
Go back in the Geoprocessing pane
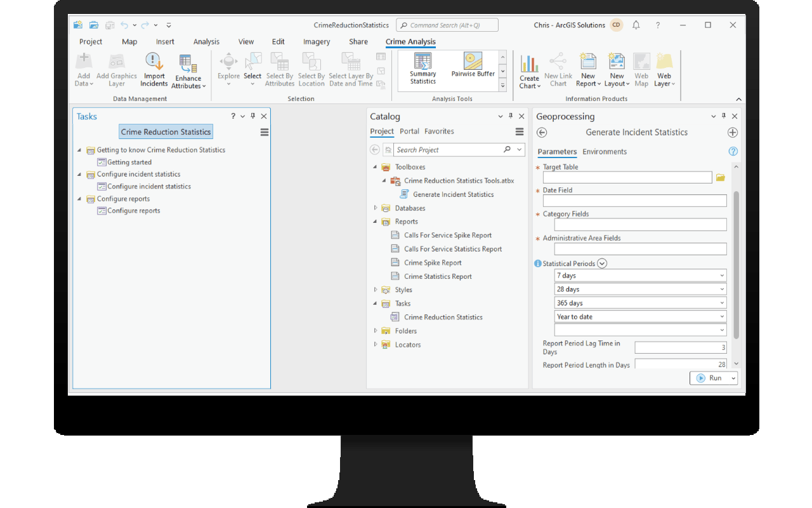click(x=542, y=133)
